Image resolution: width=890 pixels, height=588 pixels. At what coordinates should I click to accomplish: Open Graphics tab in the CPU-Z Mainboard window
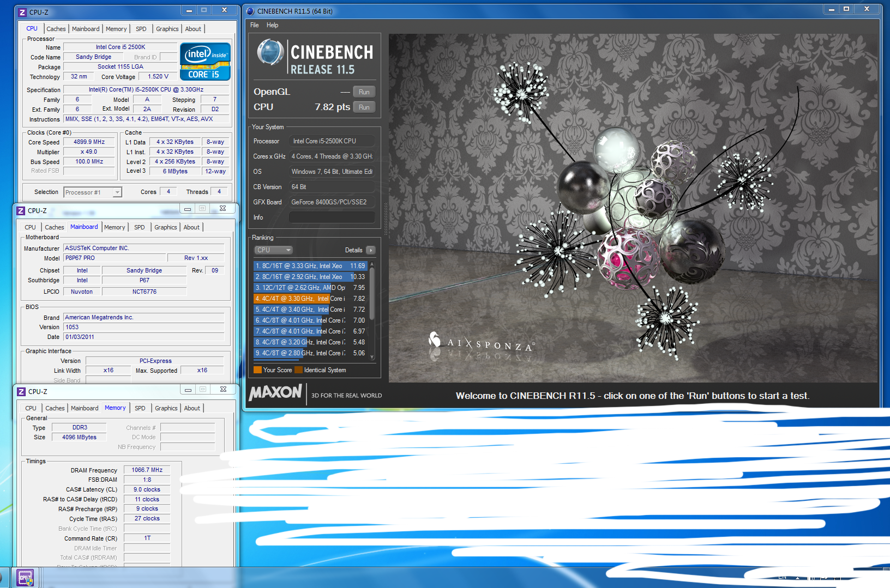(x=166, y=227)
